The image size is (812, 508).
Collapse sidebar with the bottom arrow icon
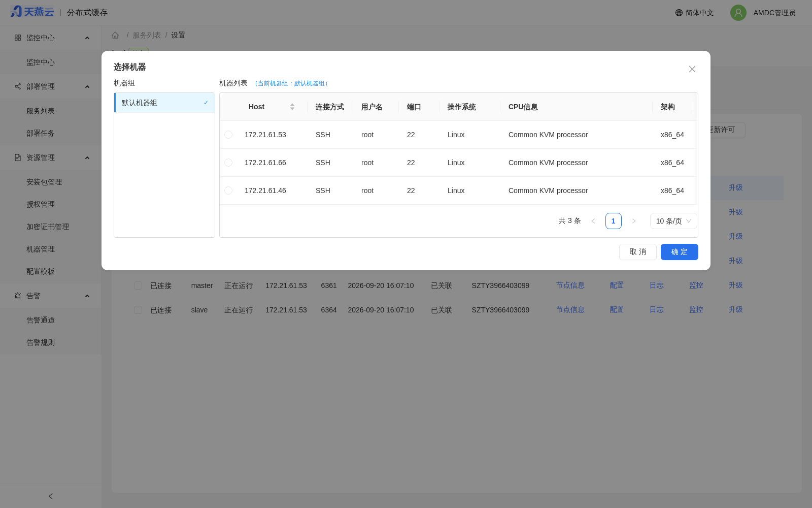coord(51,496)
